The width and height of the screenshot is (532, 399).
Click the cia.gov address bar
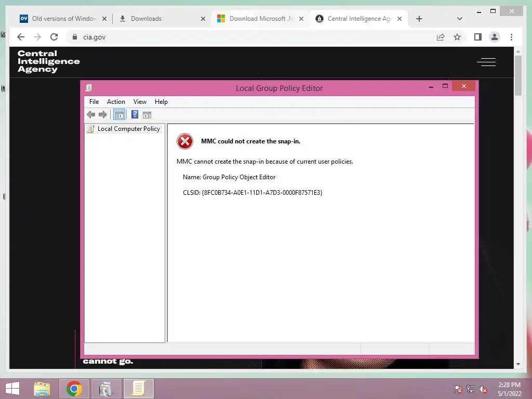251,37
